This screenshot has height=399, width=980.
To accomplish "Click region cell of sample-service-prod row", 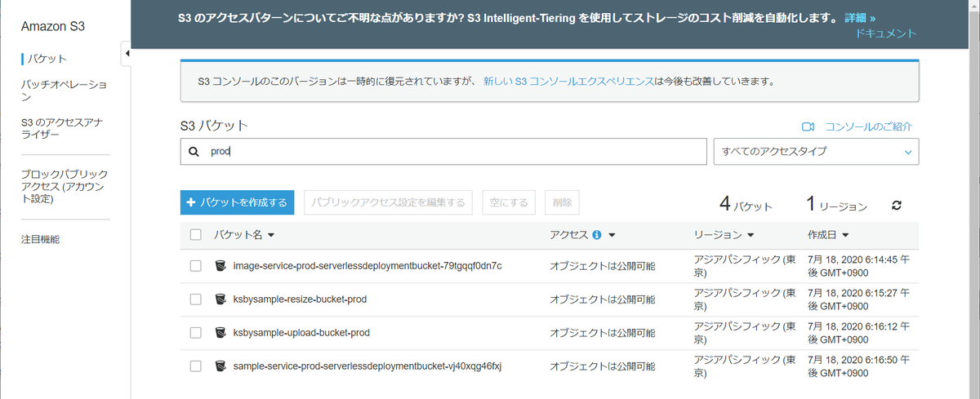I will pos(746,366).
